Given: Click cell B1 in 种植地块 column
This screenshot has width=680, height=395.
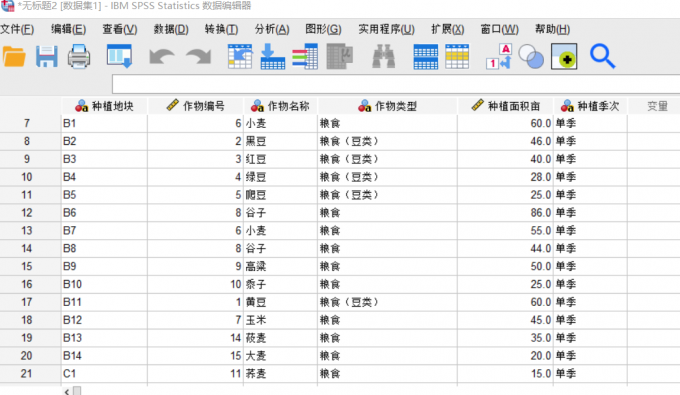Looking at the screenshot, I should (x=104, y=124).
